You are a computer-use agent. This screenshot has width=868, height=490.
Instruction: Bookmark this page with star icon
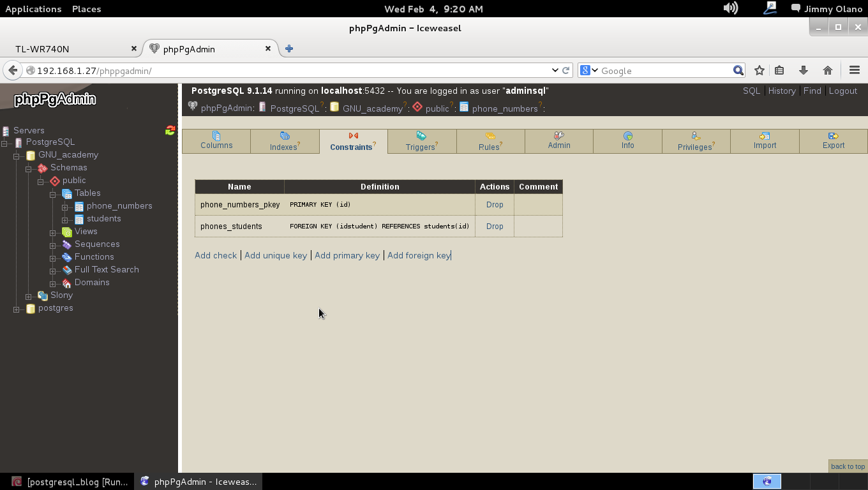pyautogui.click(x=759, y=70)
